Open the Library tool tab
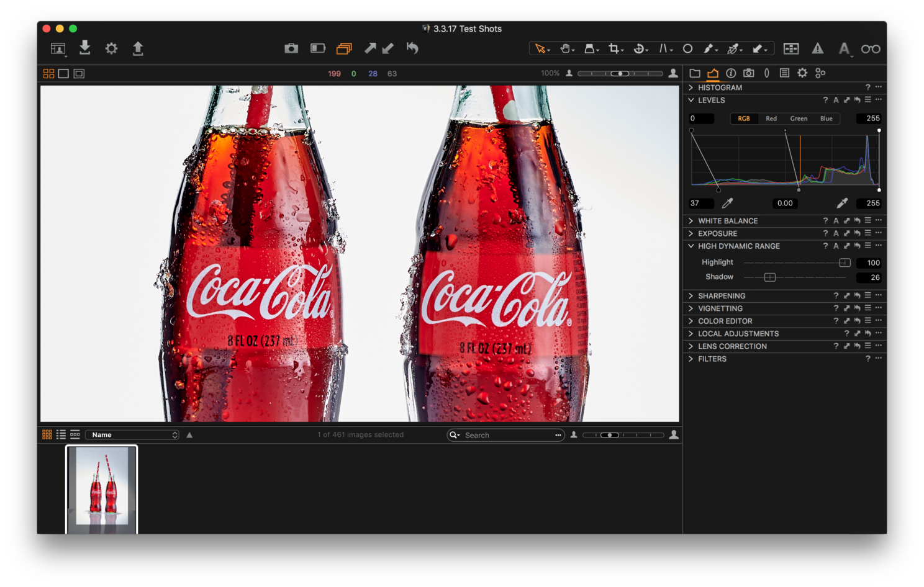Viewport: 924px width, 587px height. [x=694, y=73]
